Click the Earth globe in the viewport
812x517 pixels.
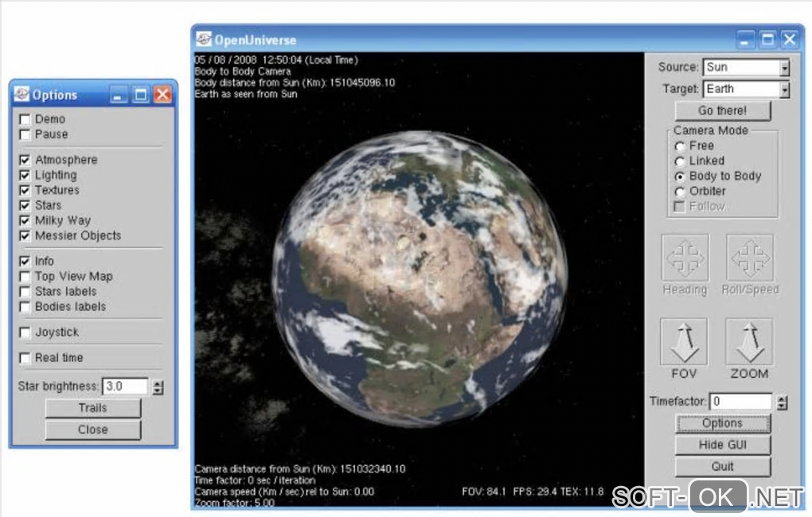pos(420,279)
